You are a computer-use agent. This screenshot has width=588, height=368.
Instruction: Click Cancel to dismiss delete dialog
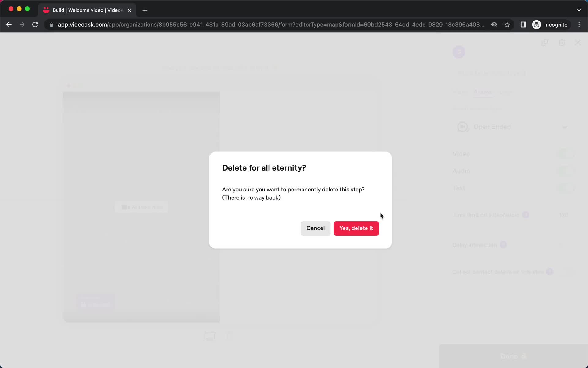(315, 228)
